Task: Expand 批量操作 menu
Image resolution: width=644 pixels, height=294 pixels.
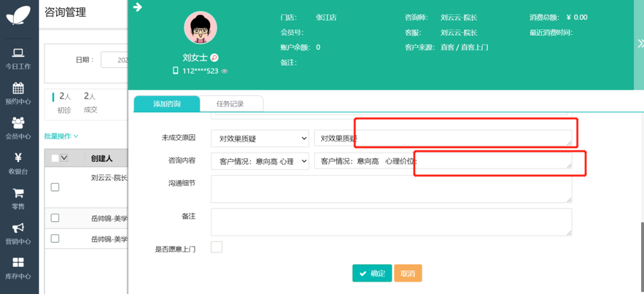Action: (x=61, y=136)
